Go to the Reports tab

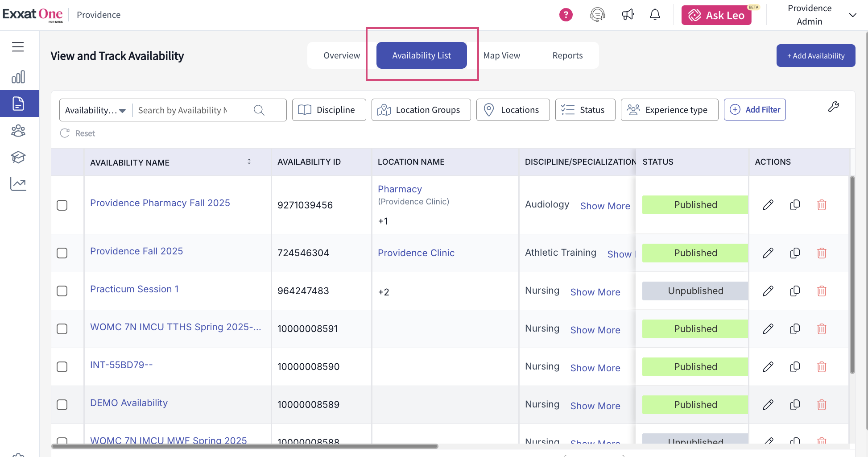pos(567,55)
